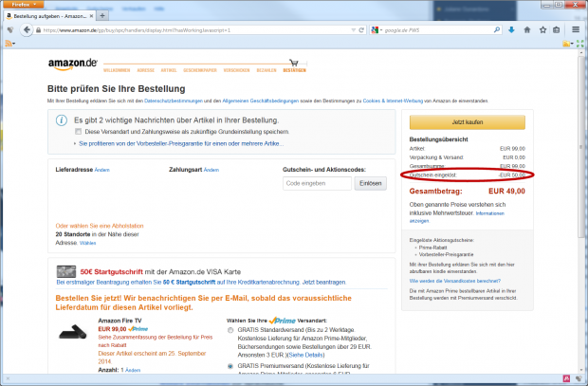Open the search engine selector dropdown
The image size is (588, 386).
pyautogui.click(x=377, y=30)
